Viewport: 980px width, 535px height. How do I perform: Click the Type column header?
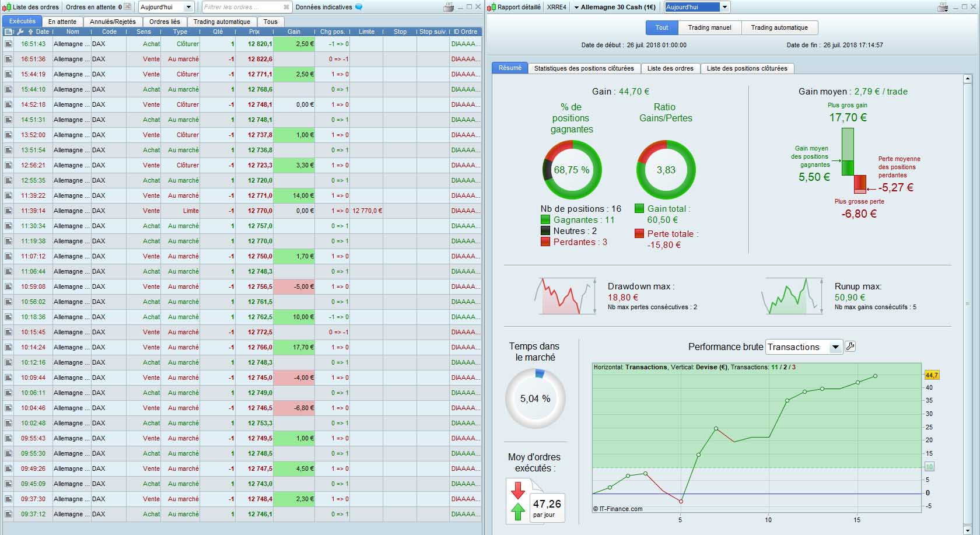coord(180,32)
